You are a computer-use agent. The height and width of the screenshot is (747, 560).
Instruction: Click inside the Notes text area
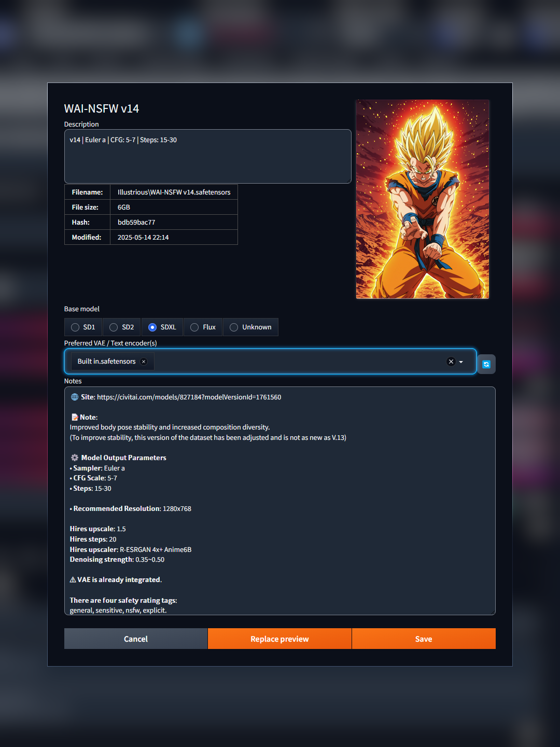coord(279,501)
